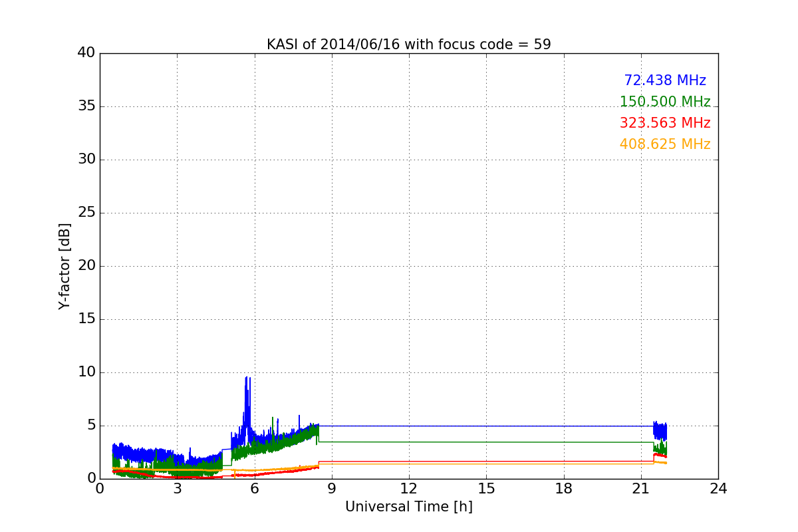Click the y-axis tick label '35'
Viewport: 798px width, 532px height.
(x=86, y=106)
